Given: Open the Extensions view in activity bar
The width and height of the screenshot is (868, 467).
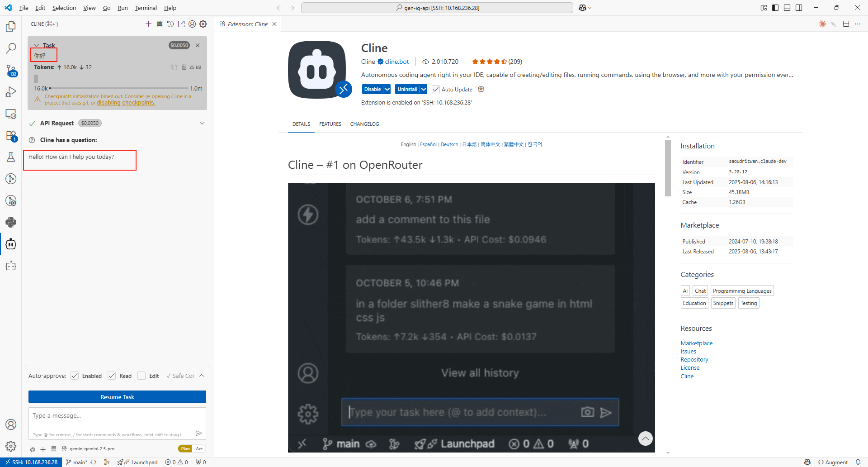Looking at the screenshot, I should click(x=11, y=135).
